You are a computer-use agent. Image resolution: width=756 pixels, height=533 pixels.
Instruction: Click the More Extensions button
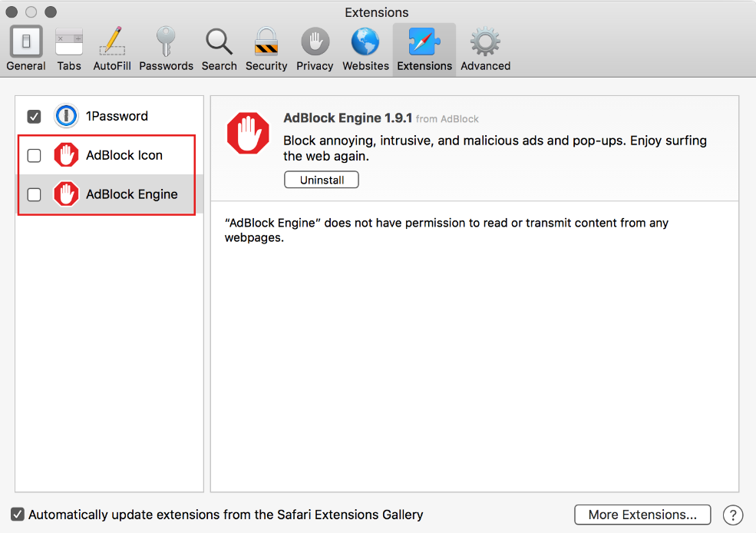[x=642, y=515]
